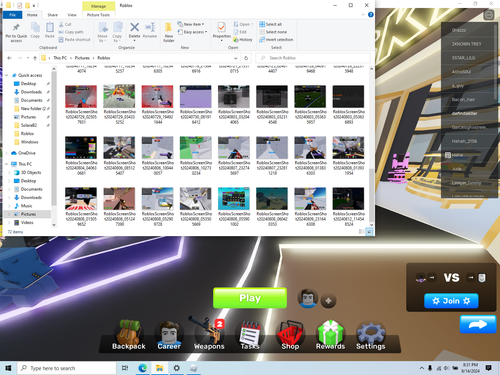Click the Copy path option
Viewport: 500px width, 375px height.
[x=71, y=32]
